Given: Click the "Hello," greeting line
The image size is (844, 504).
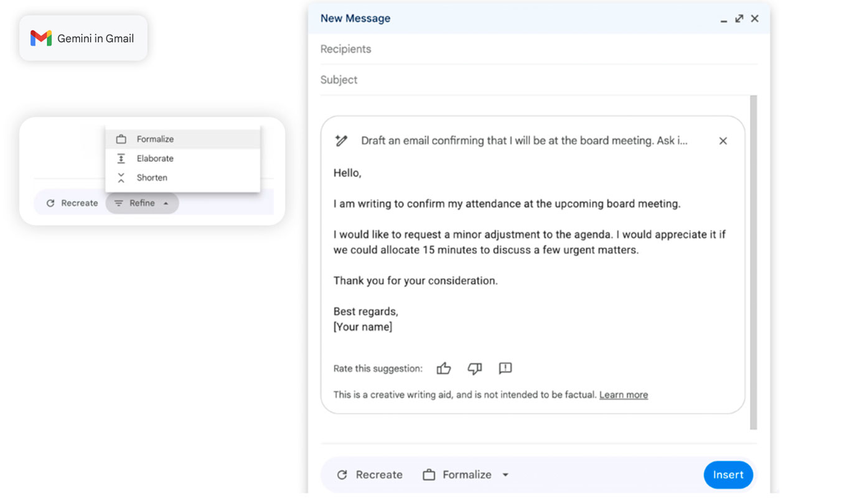Looking at the screenshot, I should (x=347, y=174).
